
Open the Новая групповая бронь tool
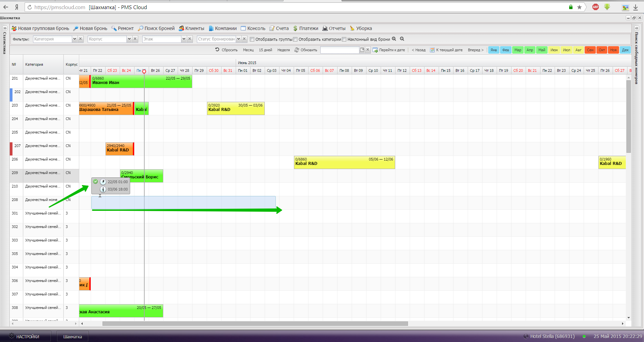click(x=40, y=28)
